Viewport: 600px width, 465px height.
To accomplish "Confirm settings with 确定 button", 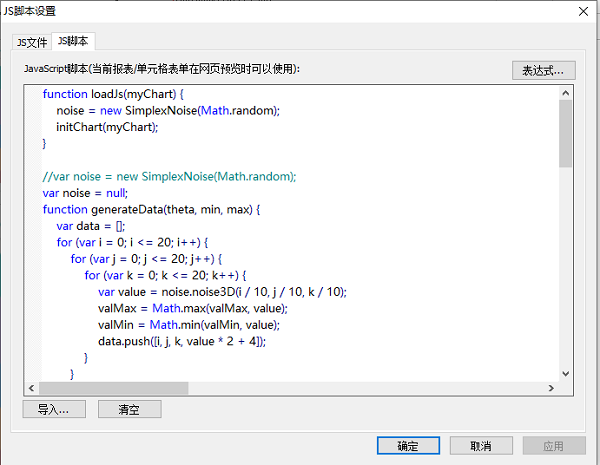I will pos(408,446).
